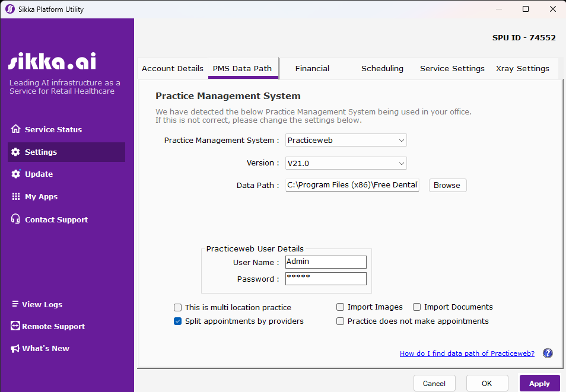Select Settings label in sidebar menu
Viewport: 566px width, 392px height.
pos(41,152)
